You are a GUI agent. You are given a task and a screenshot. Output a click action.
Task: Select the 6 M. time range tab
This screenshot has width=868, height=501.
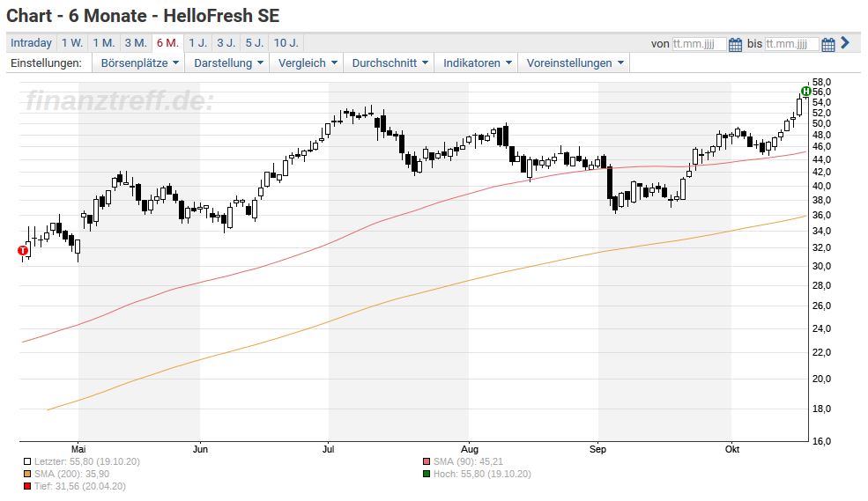pyautogui.click(x=167, y=43)
